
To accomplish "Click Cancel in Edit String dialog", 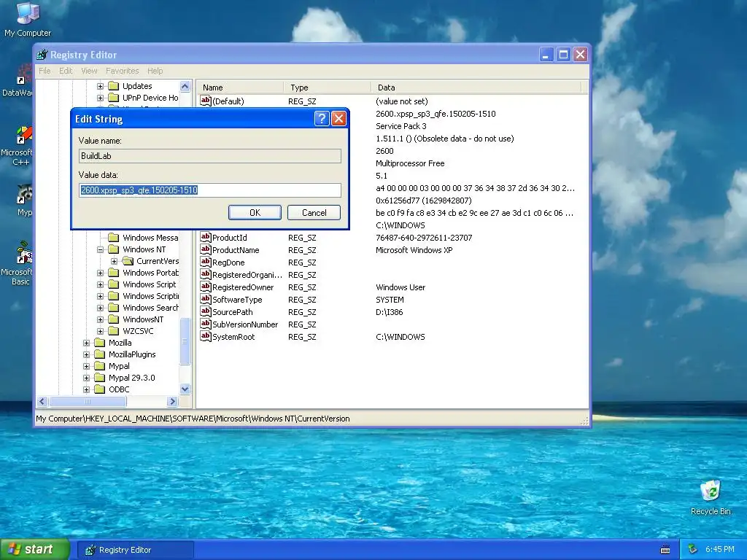I will [314, 212].
